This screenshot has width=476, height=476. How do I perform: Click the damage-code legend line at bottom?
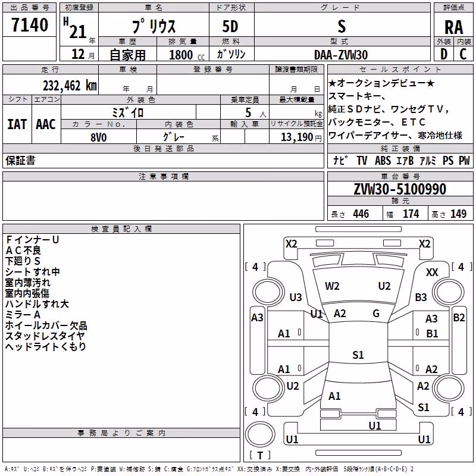209,469
